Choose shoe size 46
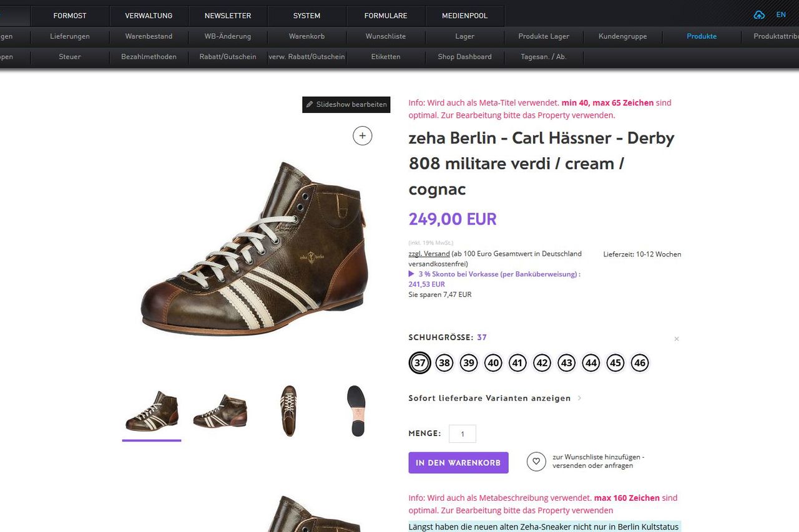The image size is (799, 532). click(640, 363)
